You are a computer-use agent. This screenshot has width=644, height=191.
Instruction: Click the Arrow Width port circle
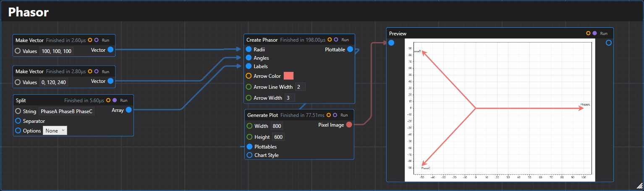coord(249,98)
